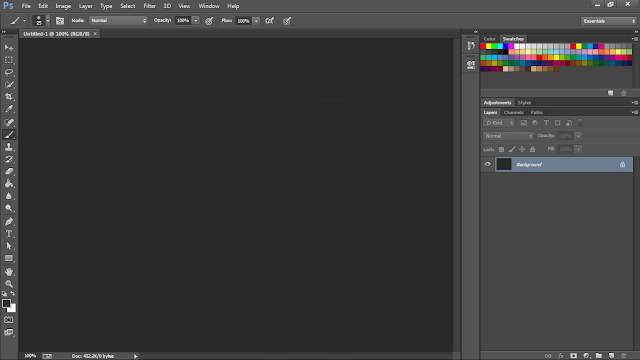Switch to the Paths tab
The width and height of the screenshot is (640, 360).
coord(537,112)
